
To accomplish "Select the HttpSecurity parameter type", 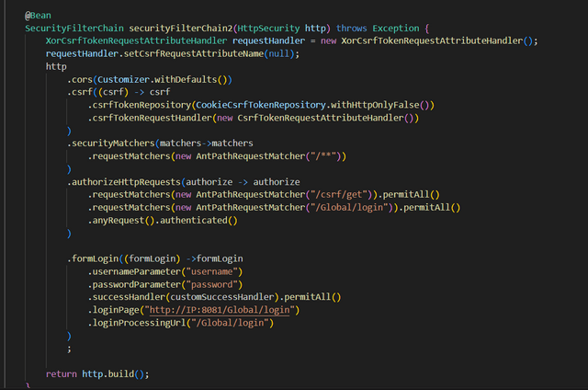I will tap(274, 29).
